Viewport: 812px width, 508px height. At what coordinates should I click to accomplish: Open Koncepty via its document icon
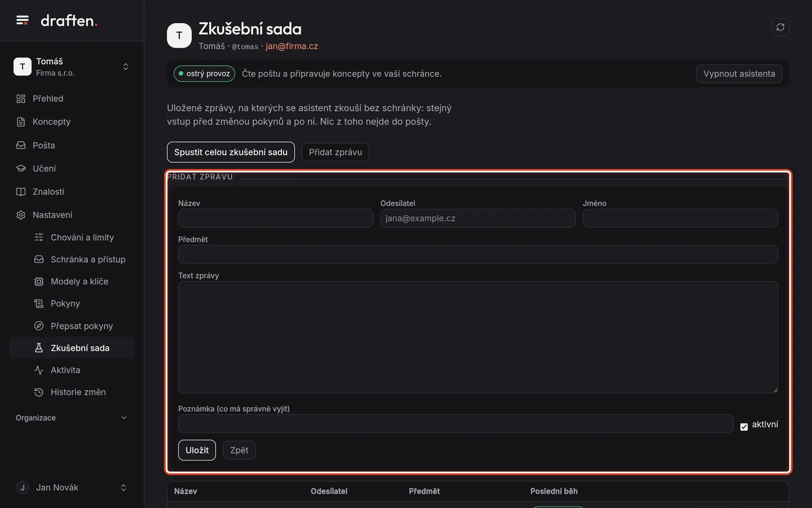[21, 122]
